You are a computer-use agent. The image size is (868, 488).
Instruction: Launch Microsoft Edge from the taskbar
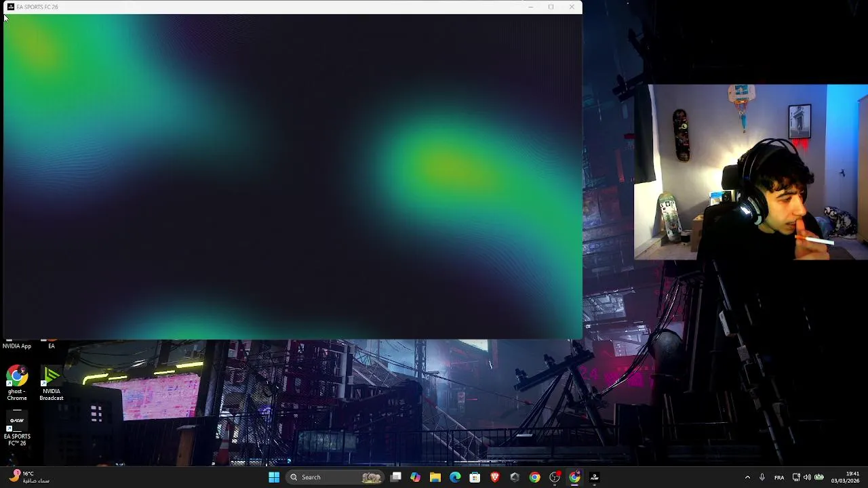[x=455, y=477]
